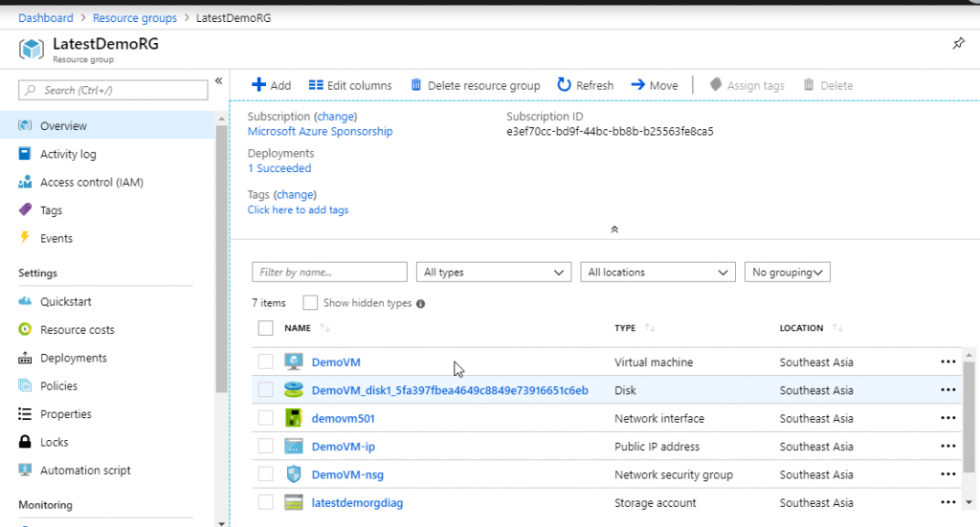This screenshot has height=527, width=980.
Task: Click the resource group cube icon in header
Action: (32, 49)
